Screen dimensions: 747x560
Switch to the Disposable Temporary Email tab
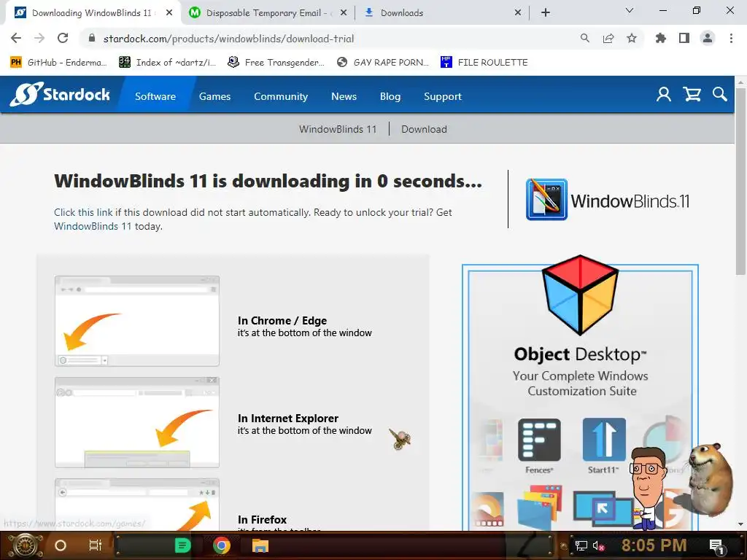click(268, 13)
